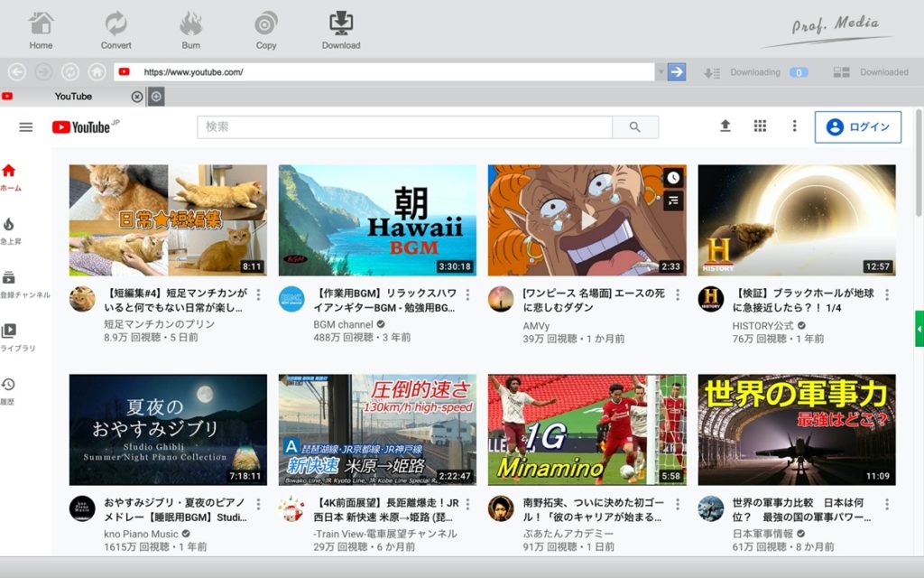
Task: Select the Download section
Action: pyautogui.click(x=340, y=30)
